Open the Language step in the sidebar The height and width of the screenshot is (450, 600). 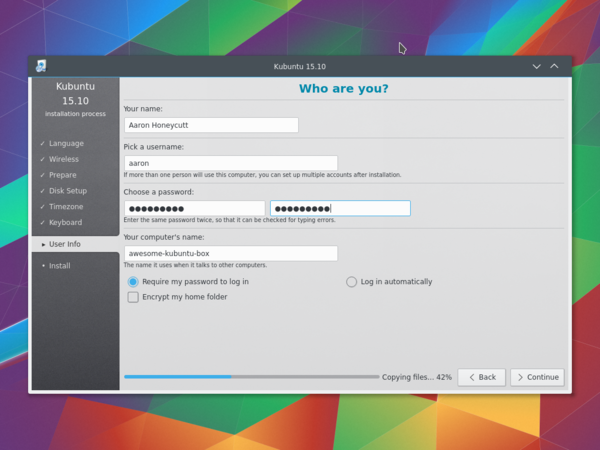point(66,143)
